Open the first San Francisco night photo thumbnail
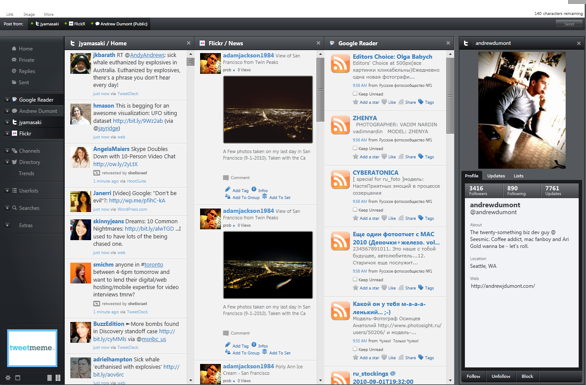The width and height of the screenshot is (586, 385). 268,110
